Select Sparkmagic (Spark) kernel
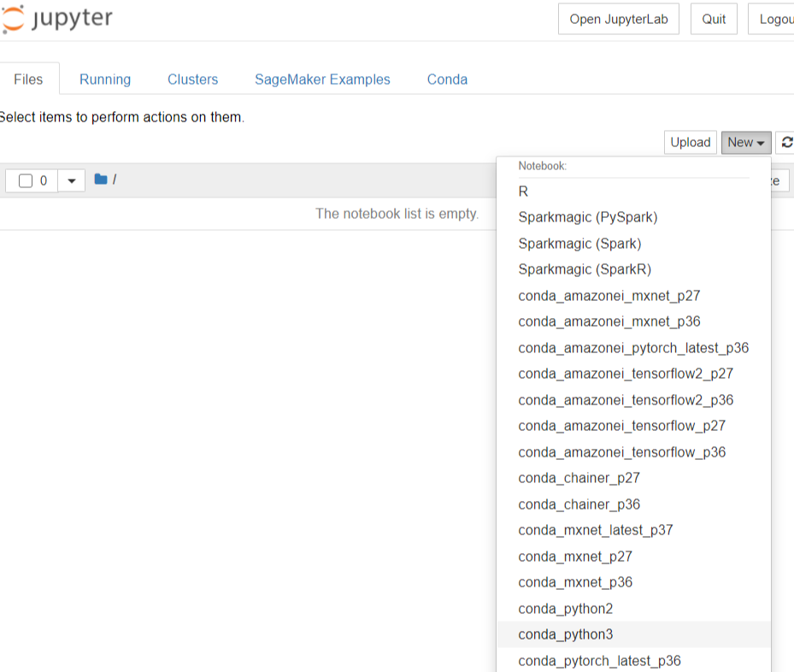This screenshot has height=672, width=794. (633, 244)
